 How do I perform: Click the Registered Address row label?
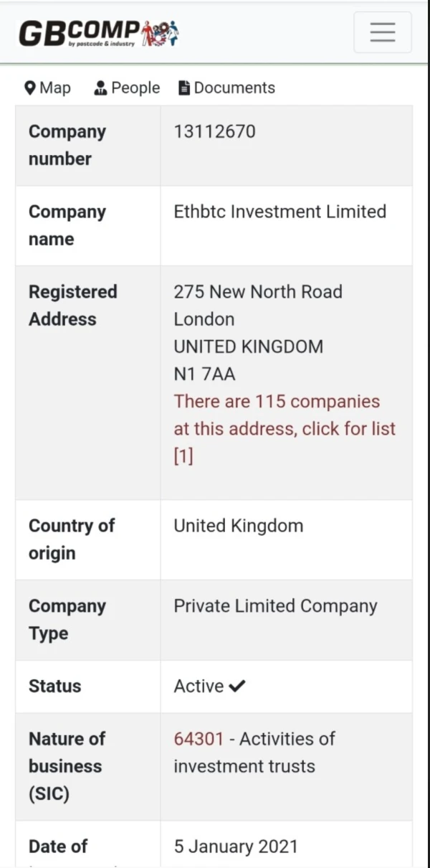pos(72,306)
